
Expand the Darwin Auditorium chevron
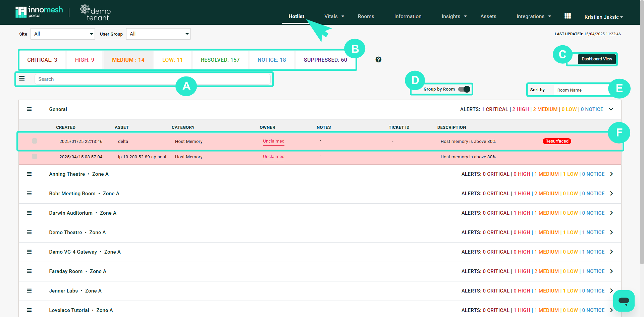(611, 213)
